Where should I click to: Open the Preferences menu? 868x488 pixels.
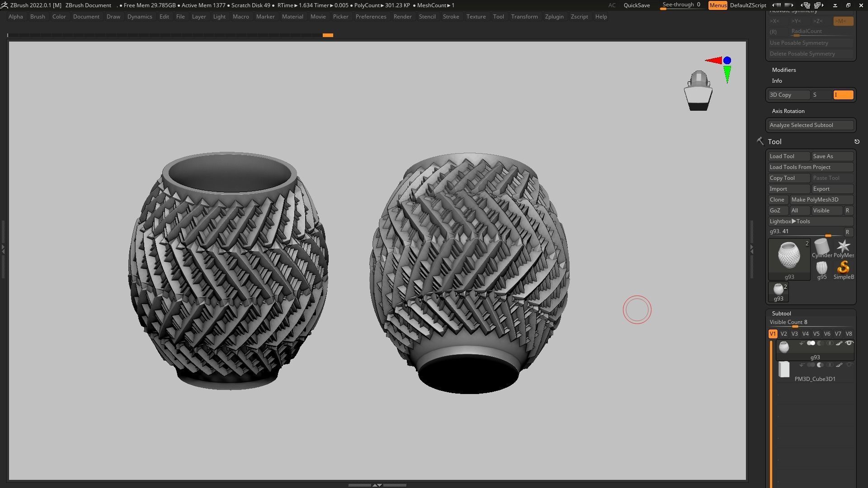[x=371, y=17]
